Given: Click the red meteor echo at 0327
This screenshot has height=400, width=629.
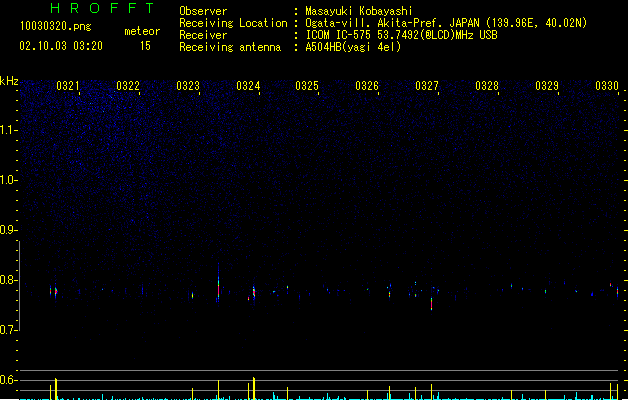Looking at the screenshot, I should pyautogui.click(x=432, y=304).
